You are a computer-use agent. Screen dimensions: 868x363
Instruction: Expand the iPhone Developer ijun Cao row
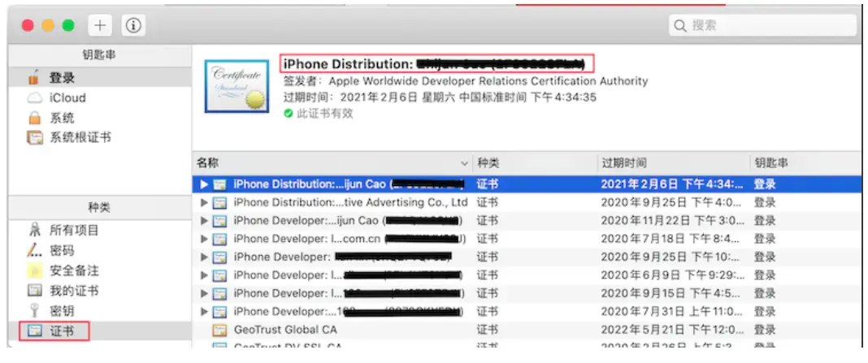pyautogui.click(x=204, y=221)
